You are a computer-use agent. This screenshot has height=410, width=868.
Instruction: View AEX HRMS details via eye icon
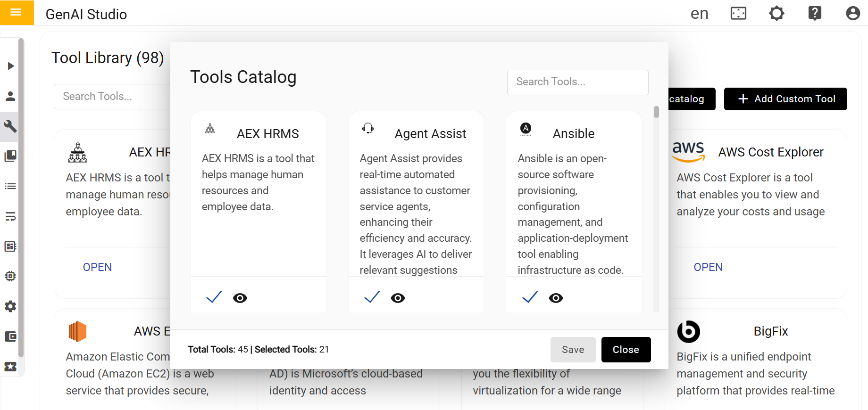pyautogui.click(x=240, y=298)
